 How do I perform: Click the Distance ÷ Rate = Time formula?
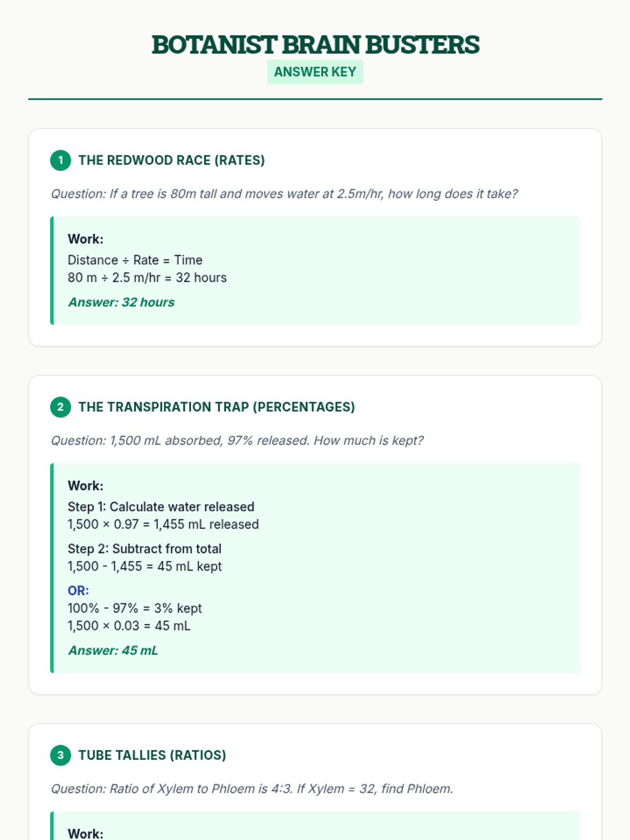point(135,260)
